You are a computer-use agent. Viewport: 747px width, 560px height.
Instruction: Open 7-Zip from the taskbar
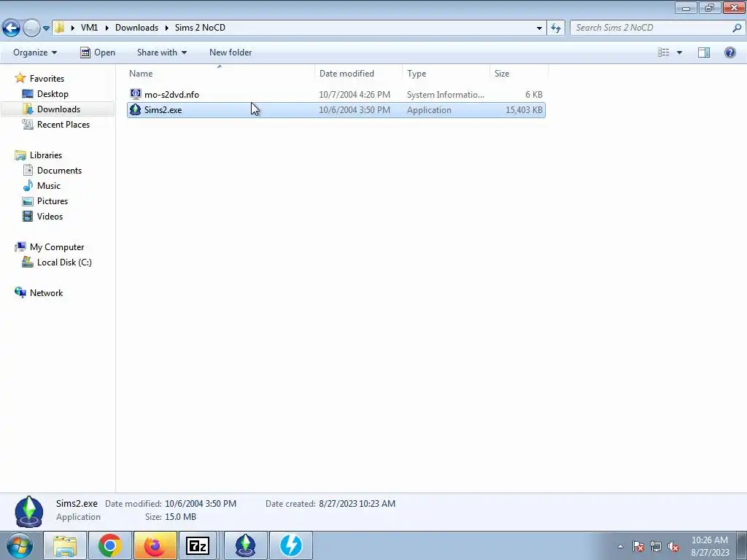[198, 545]
